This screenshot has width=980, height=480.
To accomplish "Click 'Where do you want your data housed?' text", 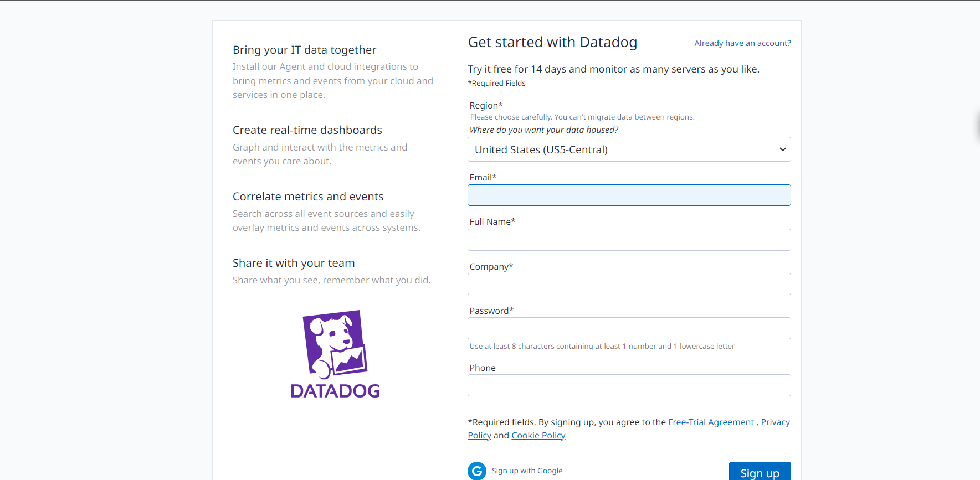I will (x=544, y=130).
